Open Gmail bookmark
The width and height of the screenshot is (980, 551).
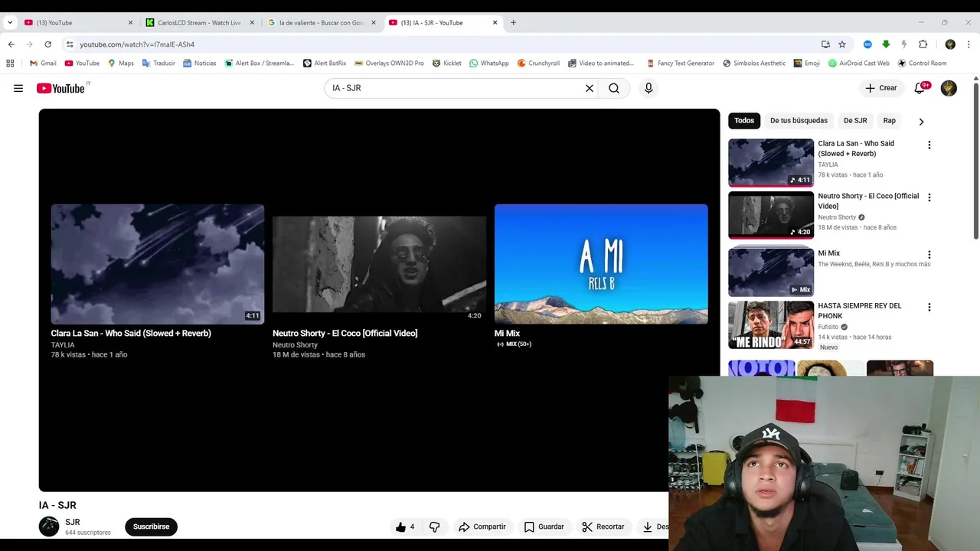[43, 64]
